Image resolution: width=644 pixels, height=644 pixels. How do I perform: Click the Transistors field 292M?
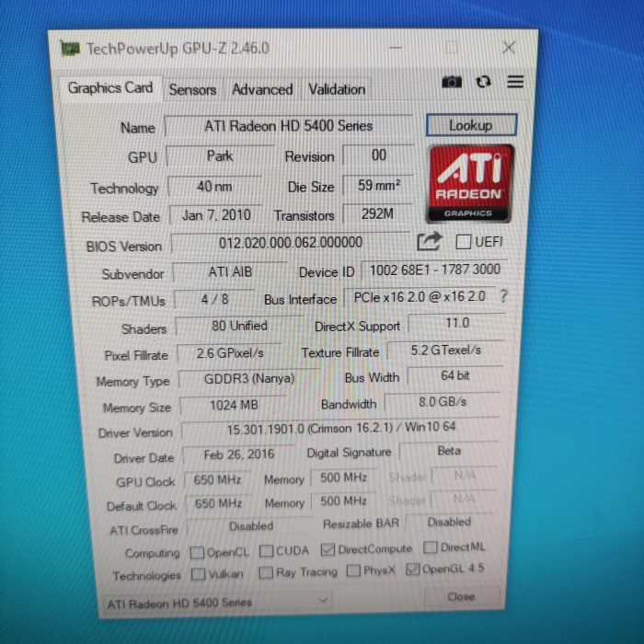378,214
